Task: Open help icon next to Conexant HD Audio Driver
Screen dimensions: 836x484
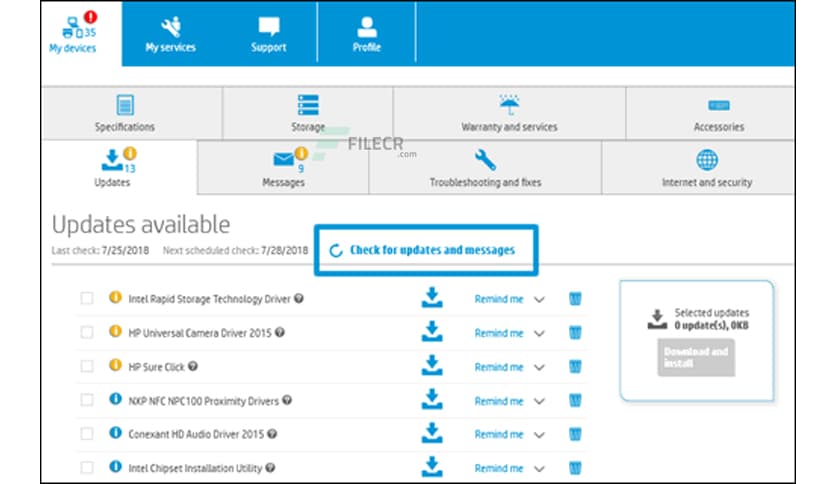Action: [272, 434]
